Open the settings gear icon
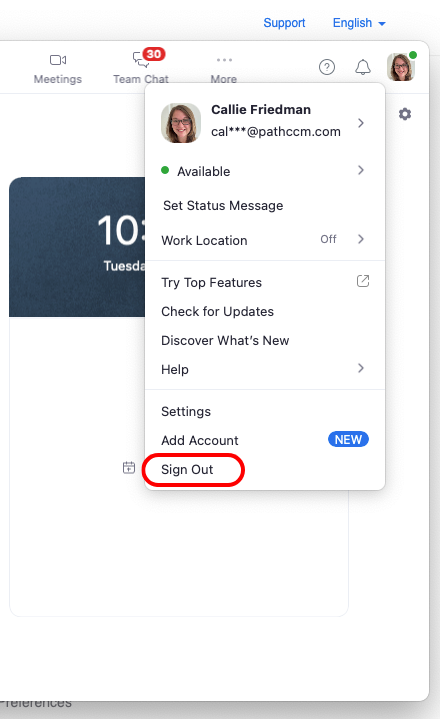Viewport: 440px width, 719px height. click(405, 114)
